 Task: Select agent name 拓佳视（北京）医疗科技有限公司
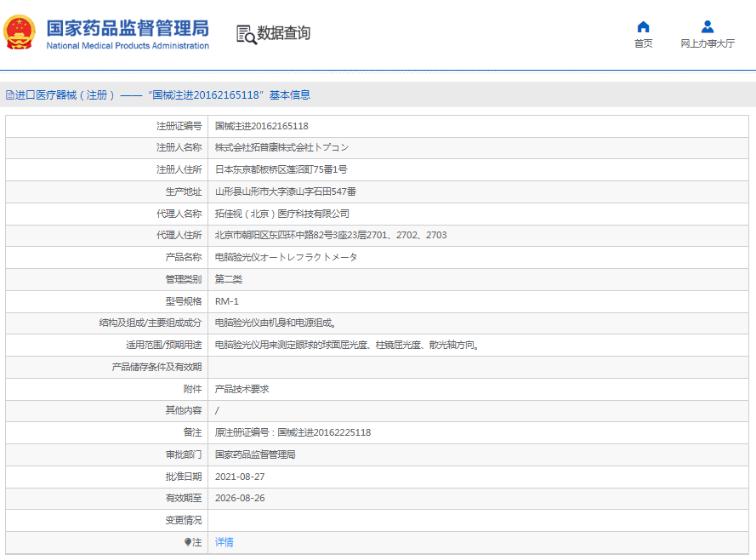pyautogui.click(x=282, y=214)
